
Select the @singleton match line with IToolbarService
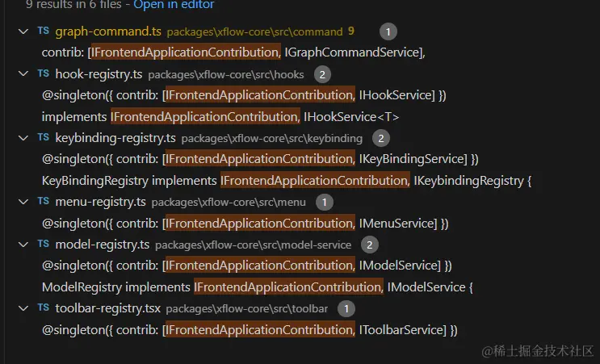(250, 330)
